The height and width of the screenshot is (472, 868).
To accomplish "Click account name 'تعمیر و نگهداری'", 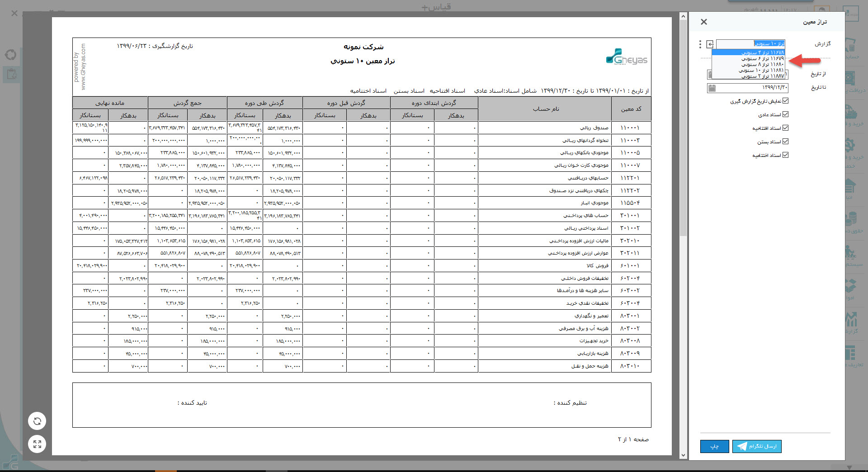I will (x=591, y=316).
